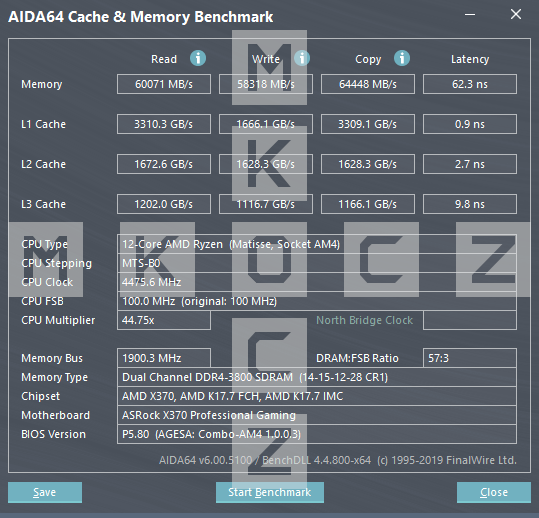
Task: Click the DRAM:FSB Ratio value 57:3
Action: pos(470,358)
